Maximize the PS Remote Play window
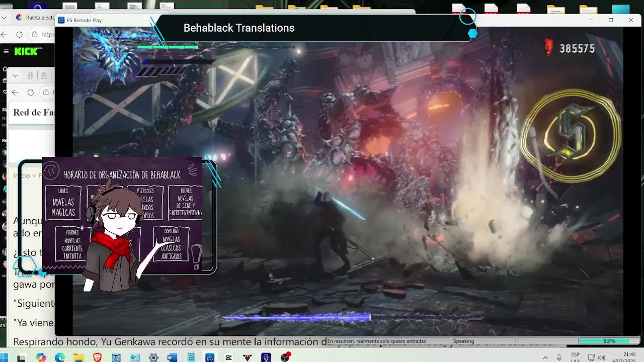The image size is (644, 362). 611,20
